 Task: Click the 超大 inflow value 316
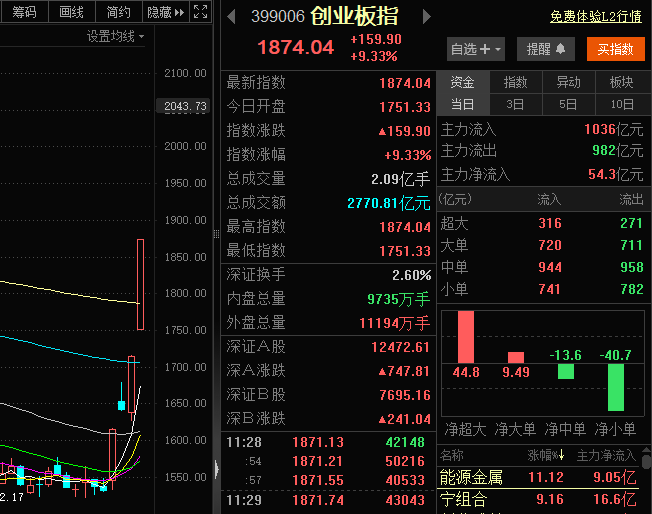550,223
